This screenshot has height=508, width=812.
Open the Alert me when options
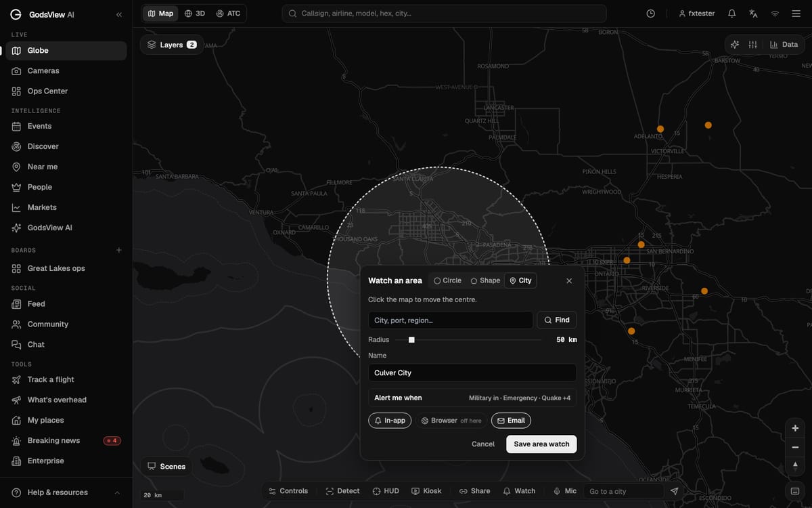click(x=472, y=398)
